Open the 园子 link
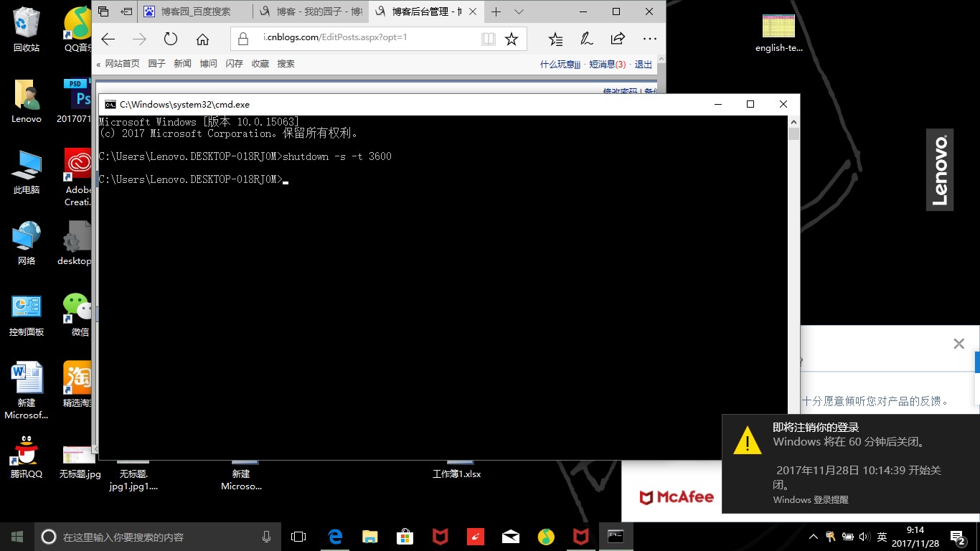The image size is (980, 551). point(157,64)
